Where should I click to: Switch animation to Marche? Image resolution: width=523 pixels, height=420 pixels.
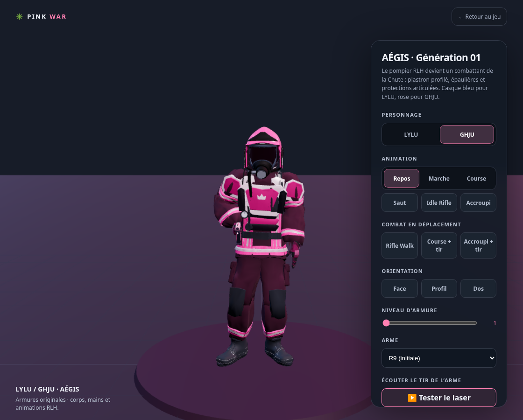[439, 178]
